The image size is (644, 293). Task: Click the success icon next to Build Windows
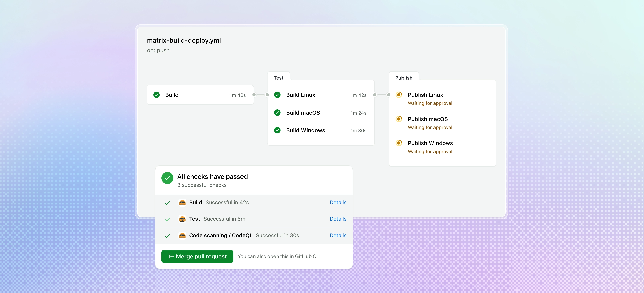pyautogui.click(x=277, y=130)
